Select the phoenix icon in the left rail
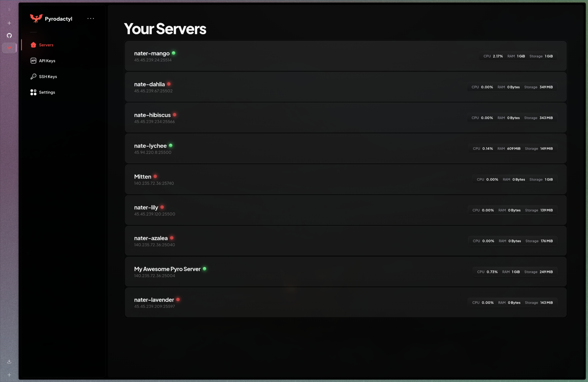 click(9, 48)
